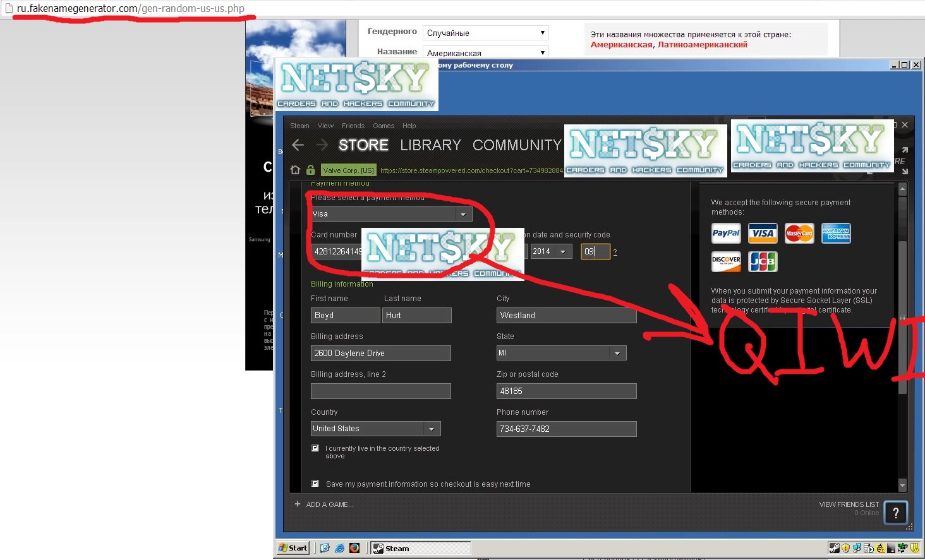Viewport: 925px width, 560px height.
Task: Click the JCB card logo
Action: 763,261
